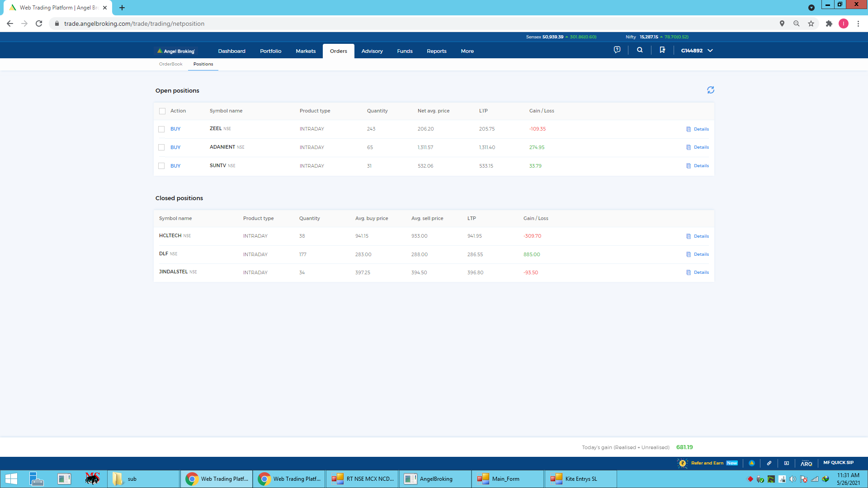Open Chrome extensions puzzle icon
The image size is (868, 488).
[829, 23]
